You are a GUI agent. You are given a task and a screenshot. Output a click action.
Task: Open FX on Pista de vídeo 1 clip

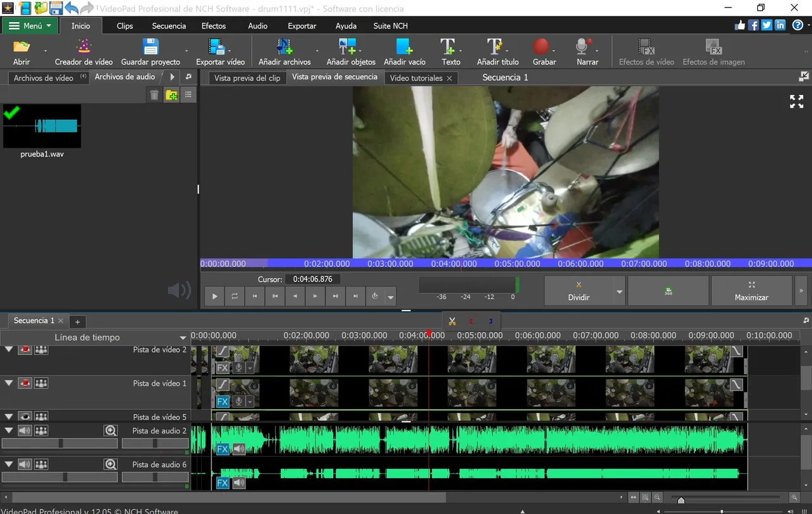pyautogui.click(x=223, y=401)
